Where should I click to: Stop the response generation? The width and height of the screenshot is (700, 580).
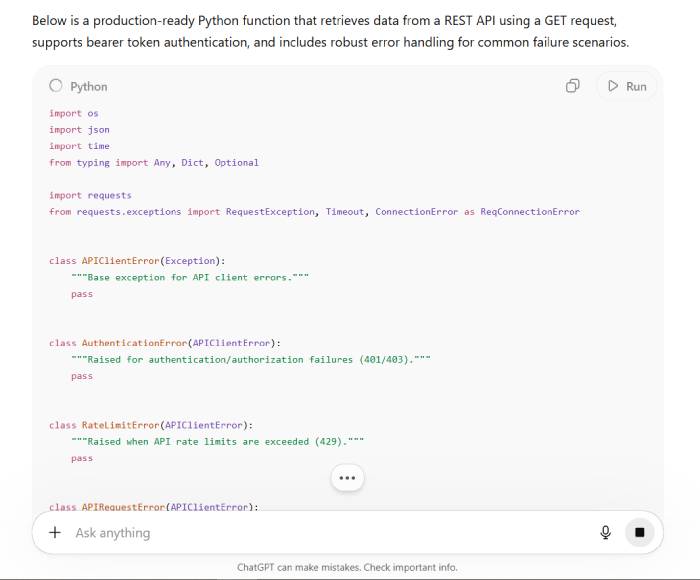click(x=640, y=532)
